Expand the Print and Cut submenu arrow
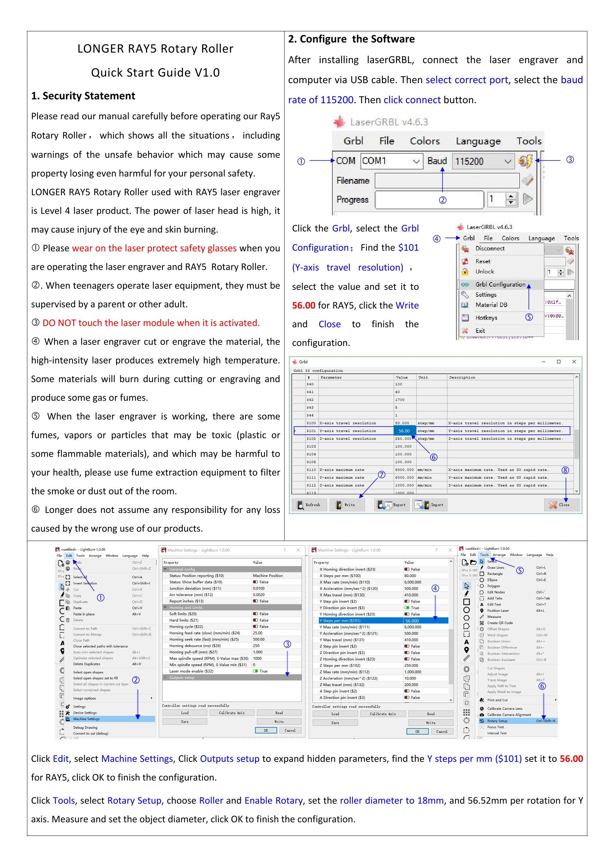Image resolution: width=614 pixels, height=868 pixels. coord(555,700)
